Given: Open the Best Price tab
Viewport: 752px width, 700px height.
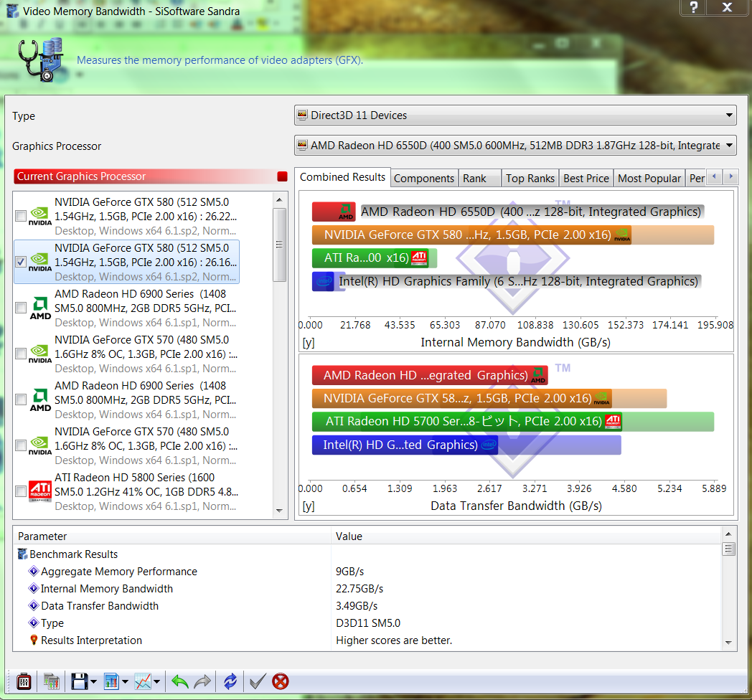Looking at the screenshot, I should (586, 179).
